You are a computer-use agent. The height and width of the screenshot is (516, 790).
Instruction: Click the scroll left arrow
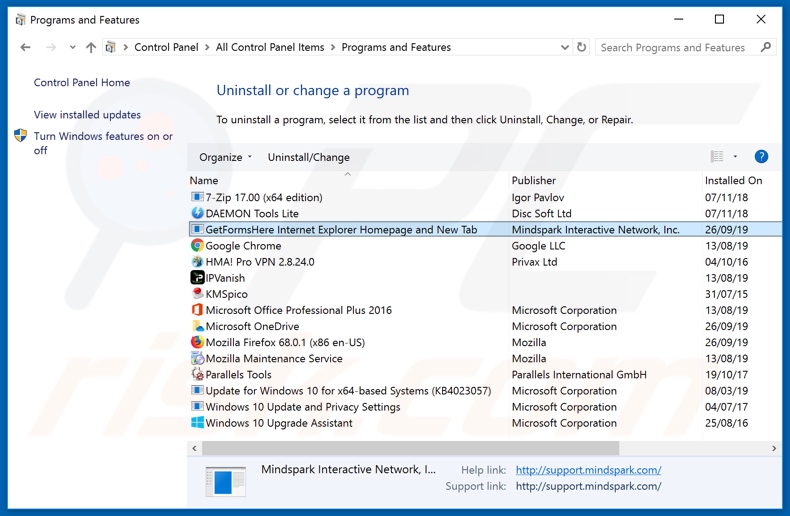point(194,448)
